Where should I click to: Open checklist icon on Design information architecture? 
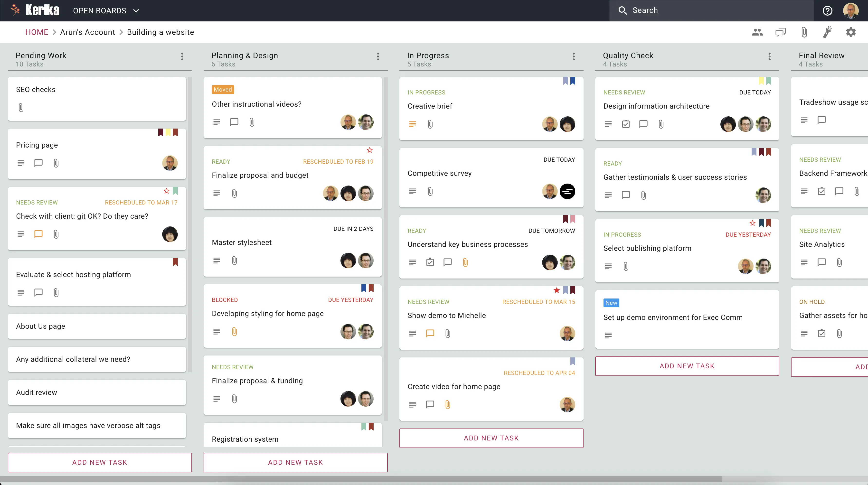coord(626,124)
